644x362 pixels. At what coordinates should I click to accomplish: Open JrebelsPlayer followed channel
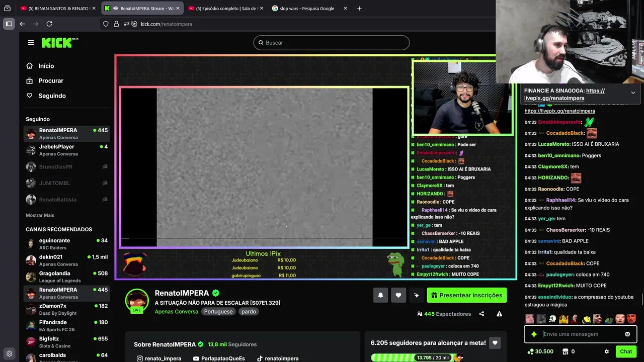[x=67, y=150]
